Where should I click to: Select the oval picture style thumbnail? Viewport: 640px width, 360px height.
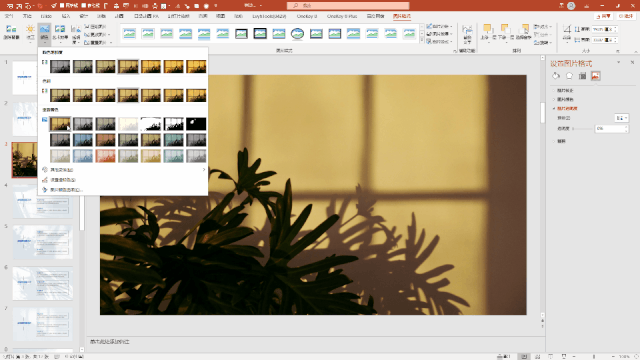pos(297,33)
